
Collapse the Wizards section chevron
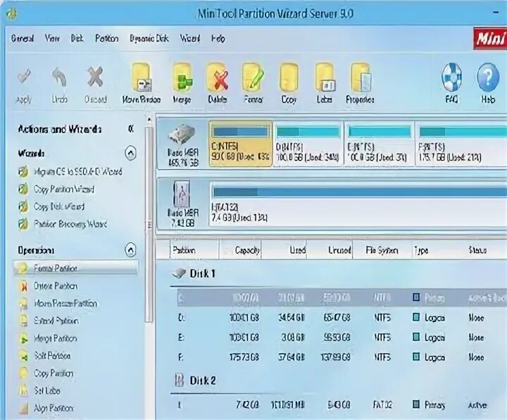pos(131,153)
